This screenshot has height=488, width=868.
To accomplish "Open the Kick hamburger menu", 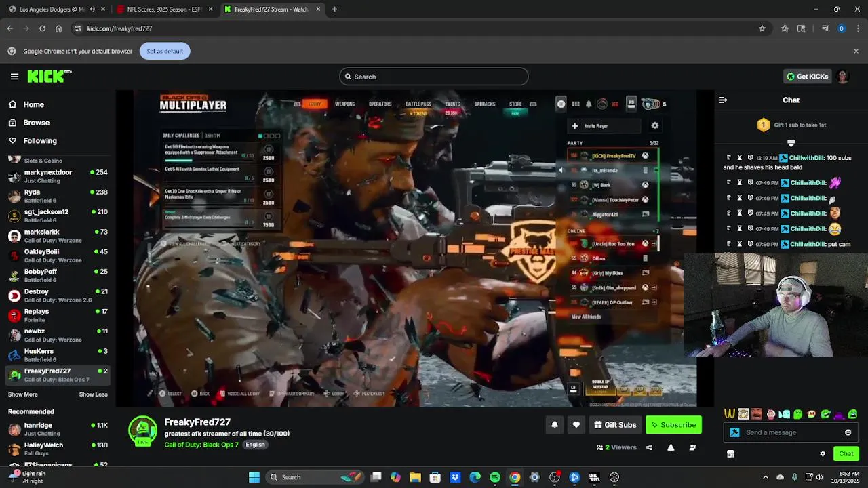I will [14, 77].
